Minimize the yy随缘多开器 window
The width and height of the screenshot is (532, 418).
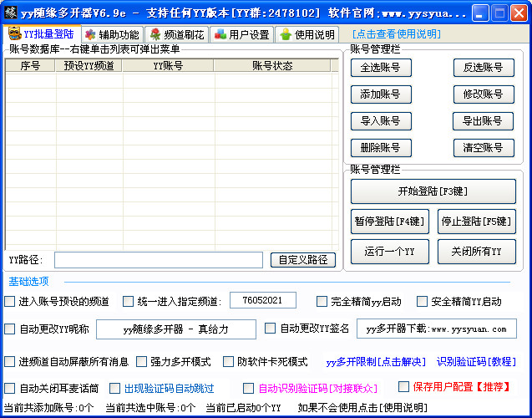point(479,13)
